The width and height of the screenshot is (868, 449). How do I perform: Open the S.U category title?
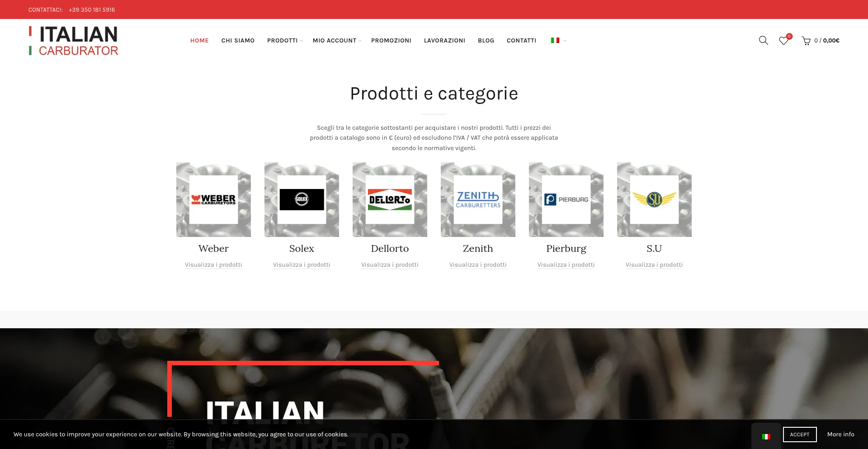654,248
